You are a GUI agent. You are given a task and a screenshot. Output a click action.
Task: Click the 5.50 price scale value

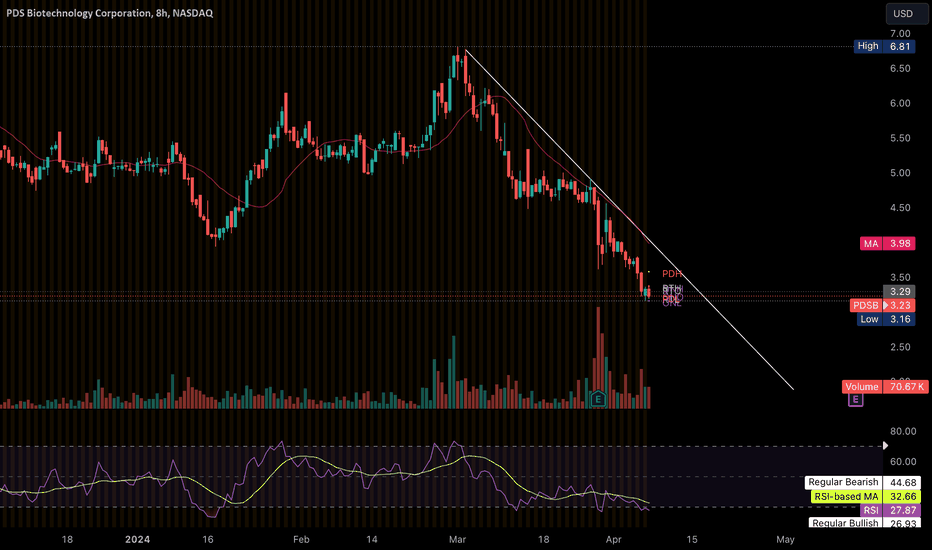(900, 138)
